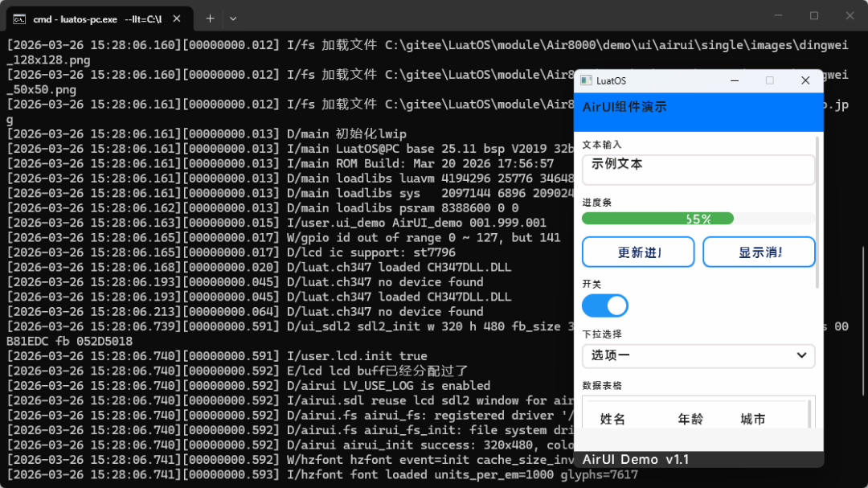Click the AirUI Demo v1.1 status bar
868x488 pixels.
coord(698,458)
